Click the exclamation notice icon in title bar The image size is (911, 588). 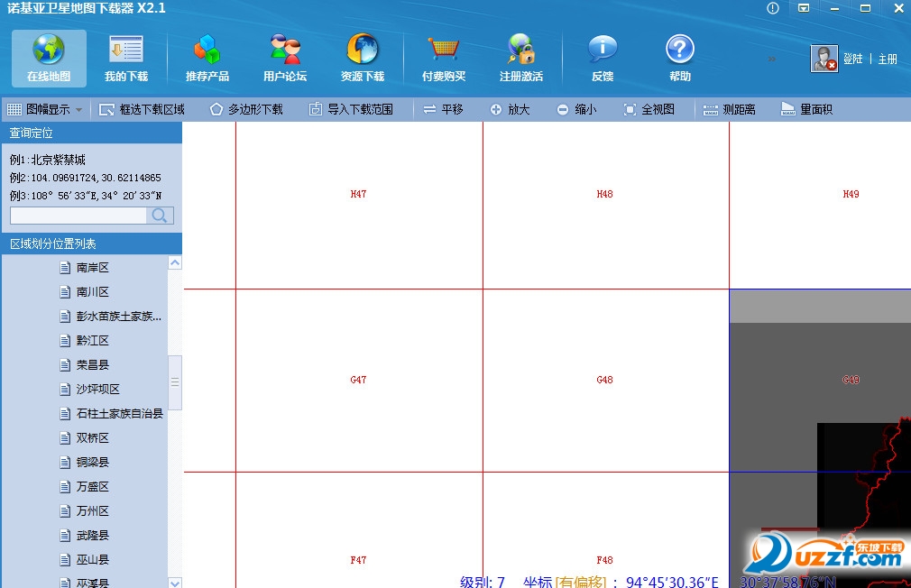click(773, 8)
